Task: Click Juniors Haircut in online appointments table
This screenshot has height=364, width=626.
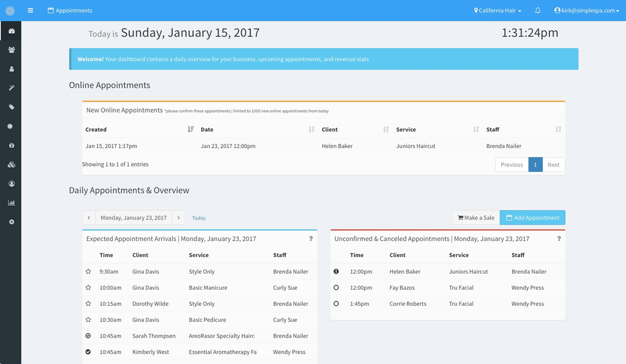Action: [x=416, y=146]
